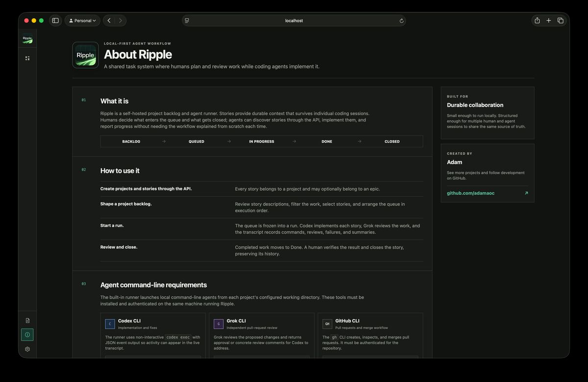Click the CLOSED workflow stage
The image size is (588, 382).
click(x=392, y=142)
